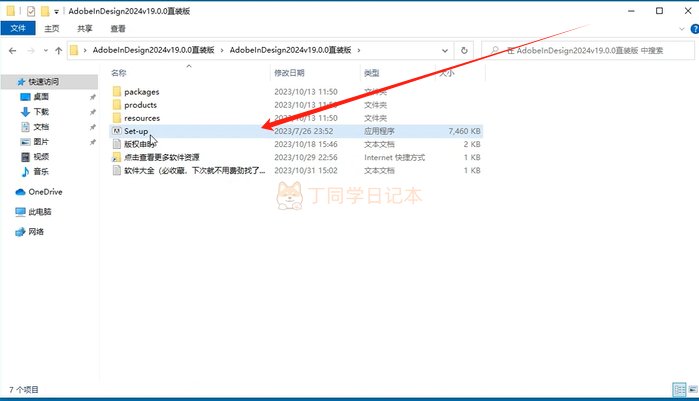Click the internet shortcut file icon
Screen dimensions: 699x401
117,157
